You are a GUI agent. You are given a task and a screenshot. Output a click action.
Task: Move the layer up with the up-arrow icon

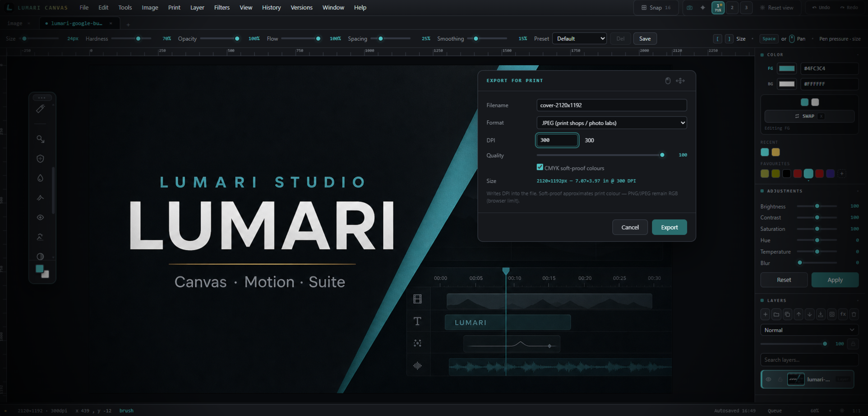[x=799, y=314]
